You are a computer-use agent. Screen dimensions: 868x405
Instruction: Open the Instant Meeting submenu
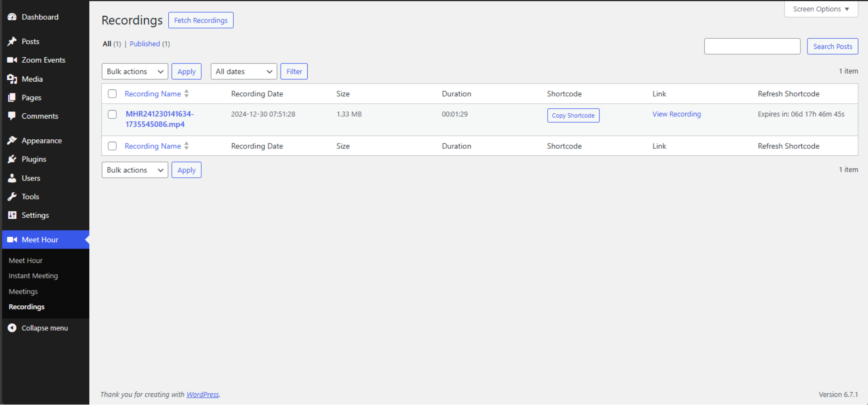pos(33,276)
